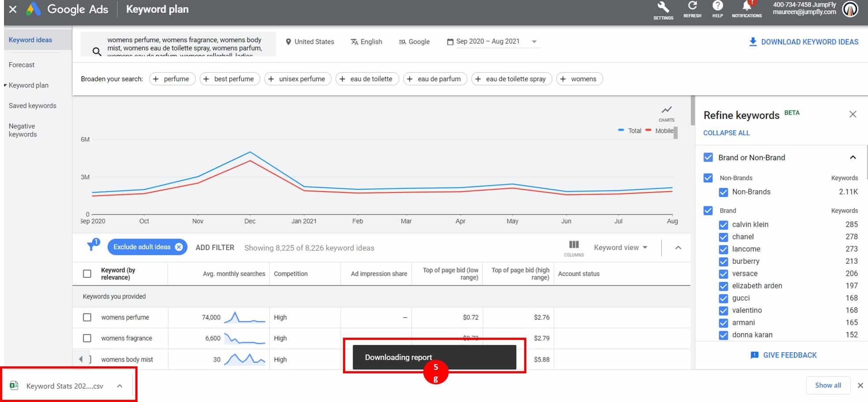Screen dimensions: 868x402
Task: Remove the Exclude adult ideas filter
Action: coord(179,247)
